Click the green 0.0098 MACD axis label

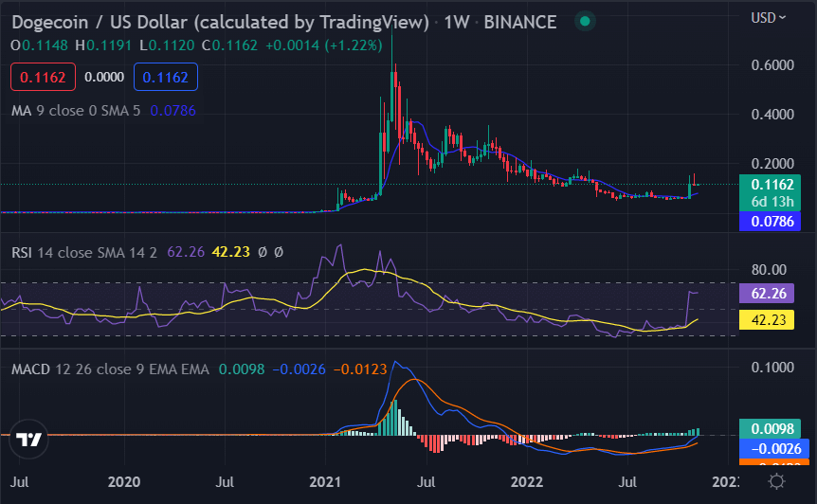771,428
